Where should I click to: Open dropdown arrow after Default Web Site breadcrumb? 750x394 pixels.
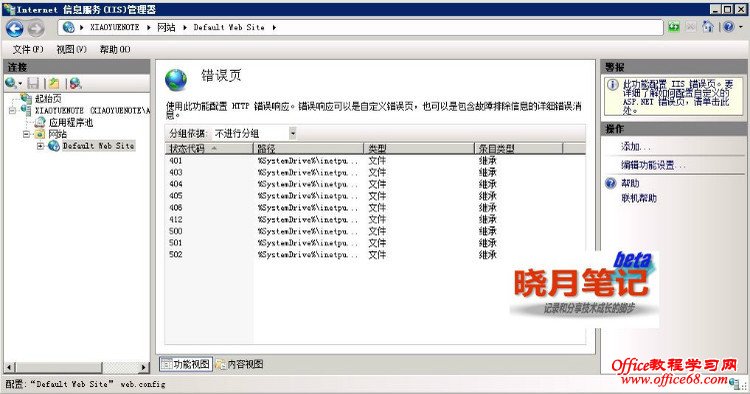274,28
